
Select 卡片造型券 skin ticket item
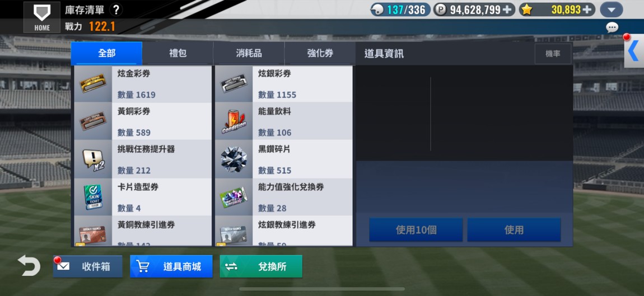point(142,196)
